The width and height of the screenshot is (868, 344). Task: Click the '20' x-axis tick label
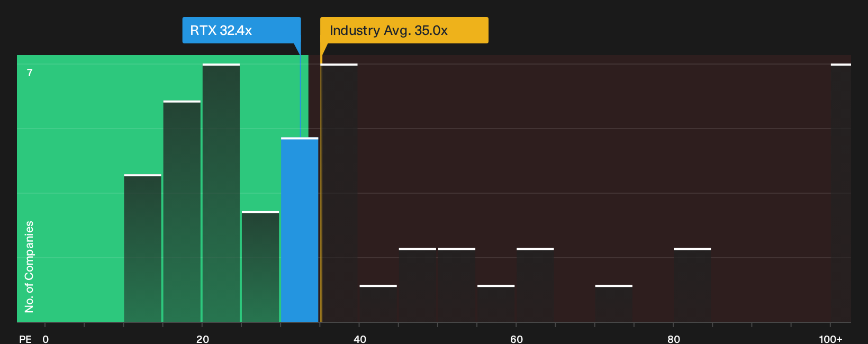[203, 339]
